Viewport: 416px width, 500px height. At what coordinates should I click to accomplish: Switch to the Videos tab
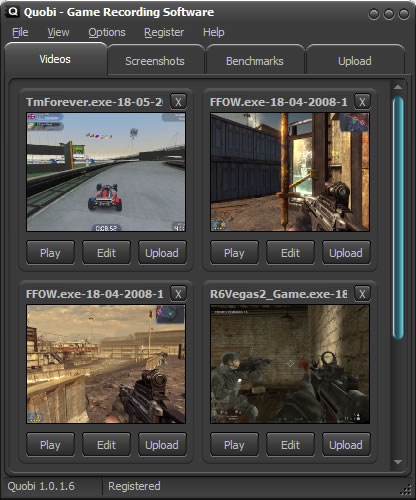(x=55, y=59)
